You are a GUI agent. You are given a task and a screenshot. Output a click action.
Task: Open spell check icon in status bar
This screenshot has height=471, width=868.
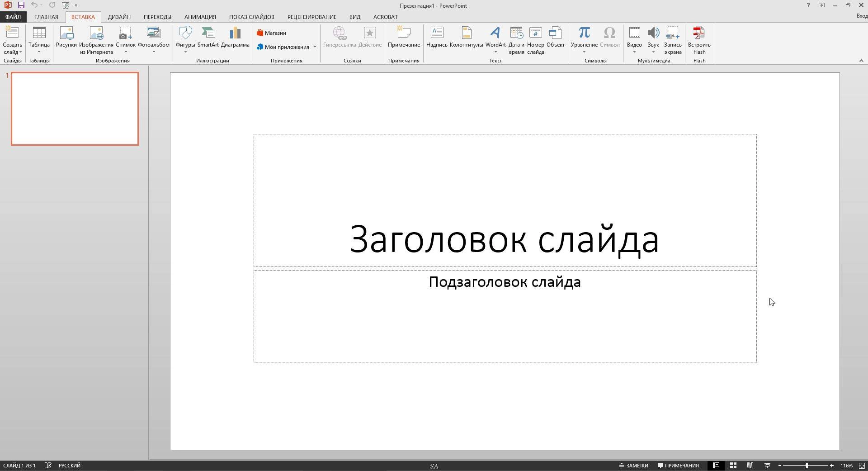[x=48, y=466]
